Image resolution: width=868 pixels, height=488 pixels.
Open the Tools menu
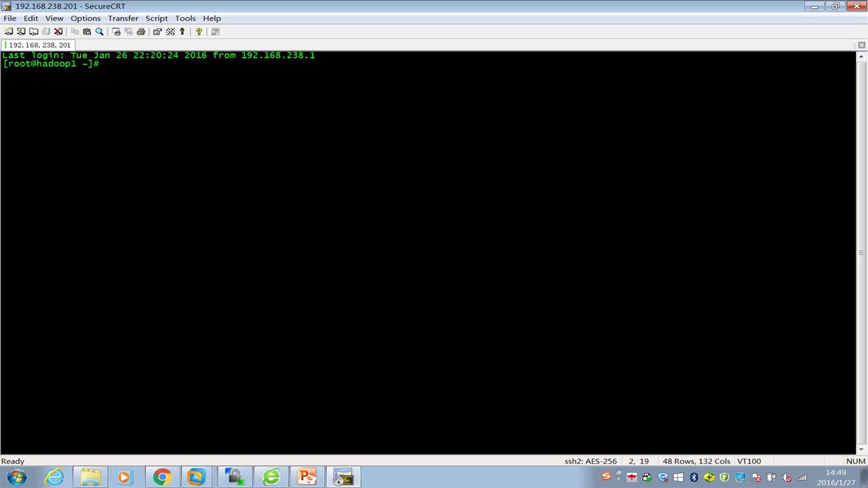tap(185, 18)
